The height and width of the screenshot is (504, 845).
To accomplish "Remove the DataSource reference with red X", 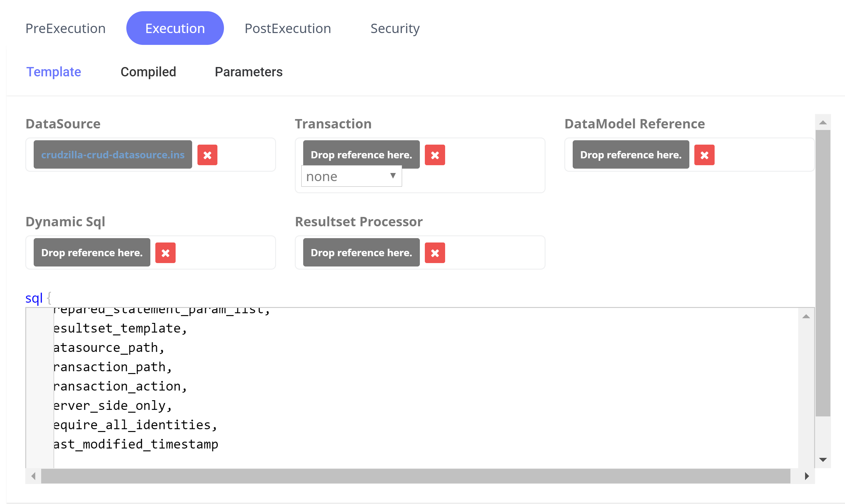I will pyautogui.click(x=207, y=155).
